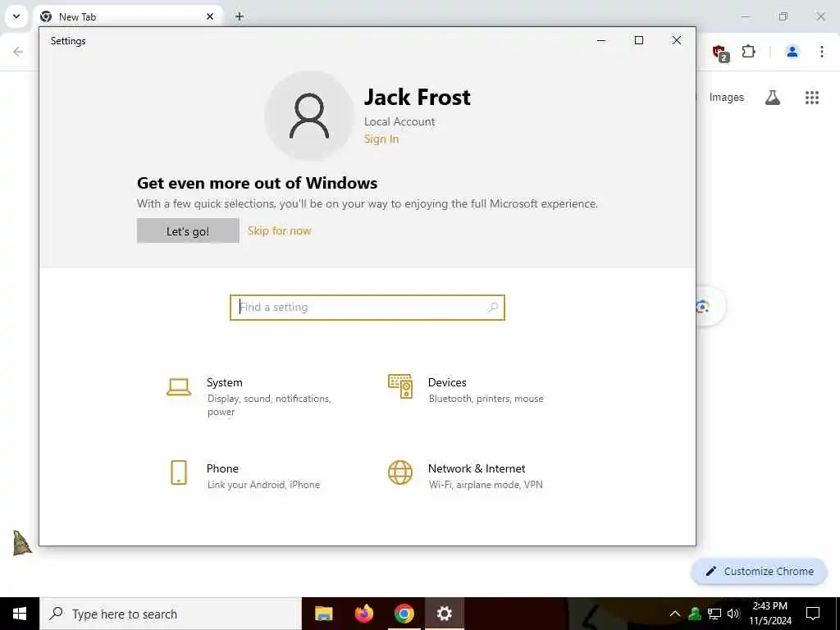
Task: Maximize the Settings window
Action: click(x=638, y=41)
